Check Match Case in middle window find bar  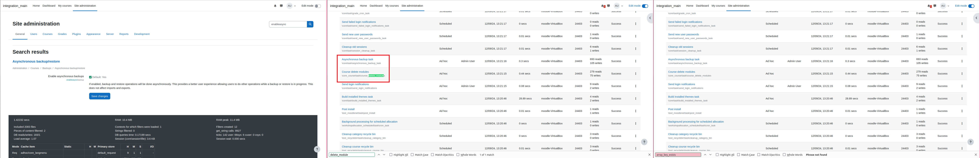coord(412,155)
